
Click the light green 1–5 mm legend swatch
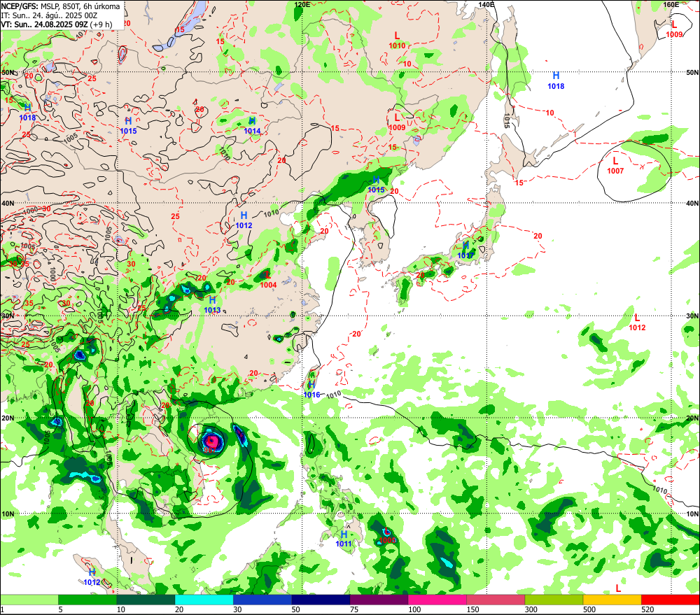click(x=29, y=600)
